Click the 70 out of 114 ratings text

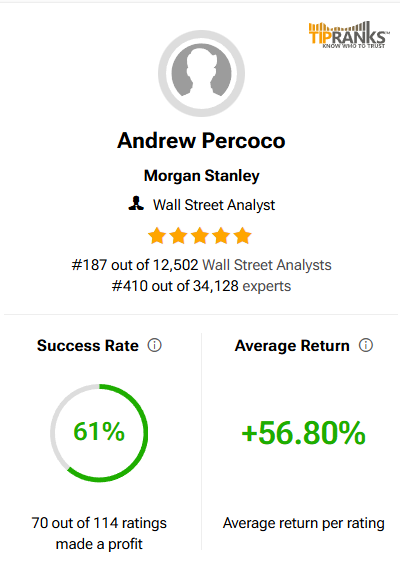tap(99, 523)
